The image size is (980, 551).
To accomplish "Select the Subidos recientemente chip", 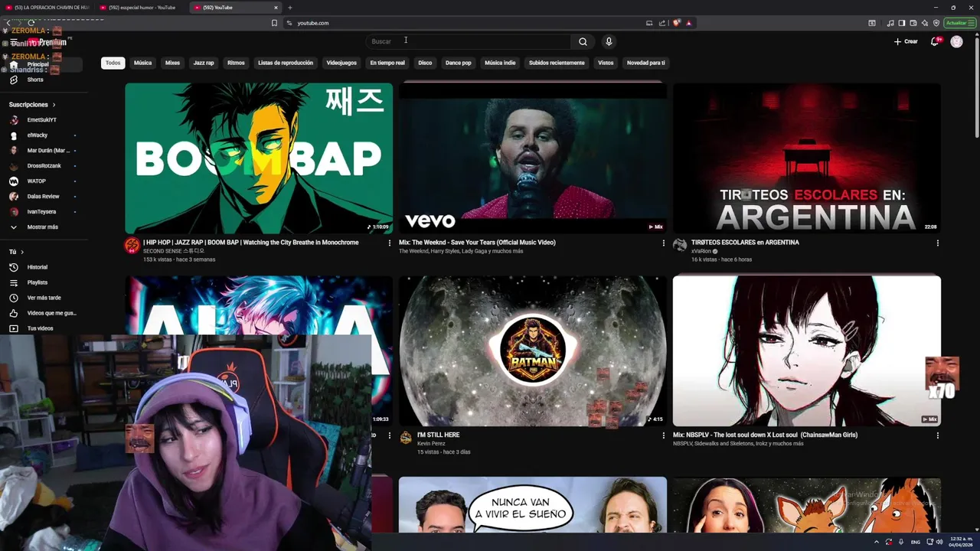I will (557, 63).
